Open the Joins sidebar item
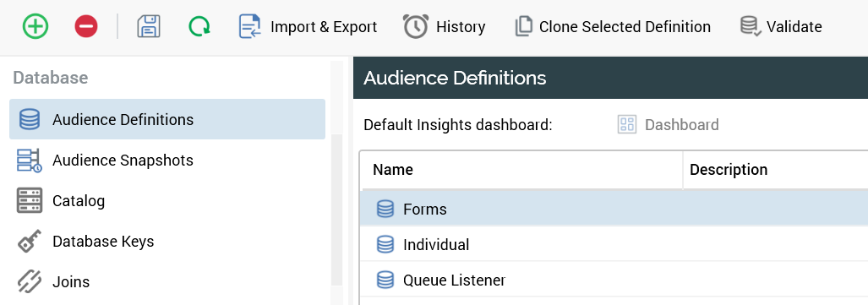 167,281
